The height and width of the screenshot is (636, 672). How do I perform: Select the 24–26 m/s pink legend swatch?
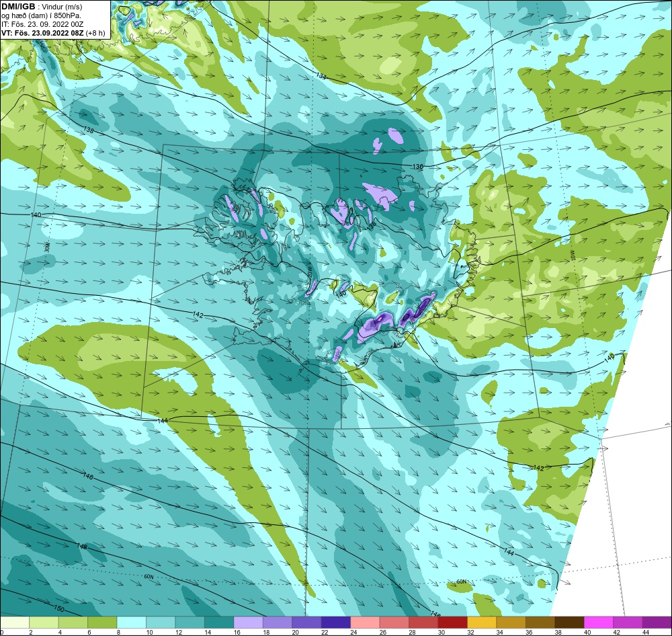[365, 623]
